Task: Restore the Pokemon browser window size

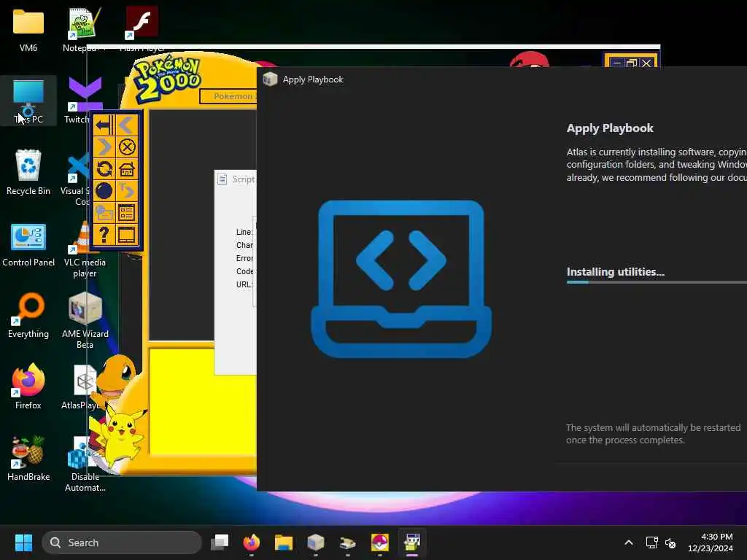Action: [632, 63]
